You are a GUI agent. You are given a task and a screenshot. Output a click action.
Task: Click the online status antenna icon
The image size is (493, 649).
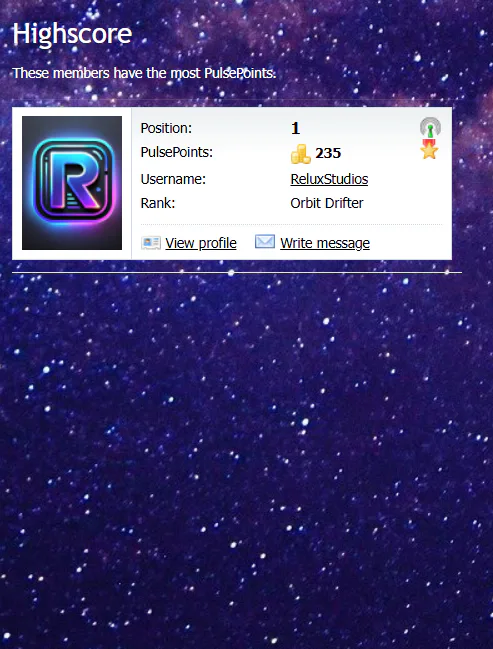[x=430, y=127]
